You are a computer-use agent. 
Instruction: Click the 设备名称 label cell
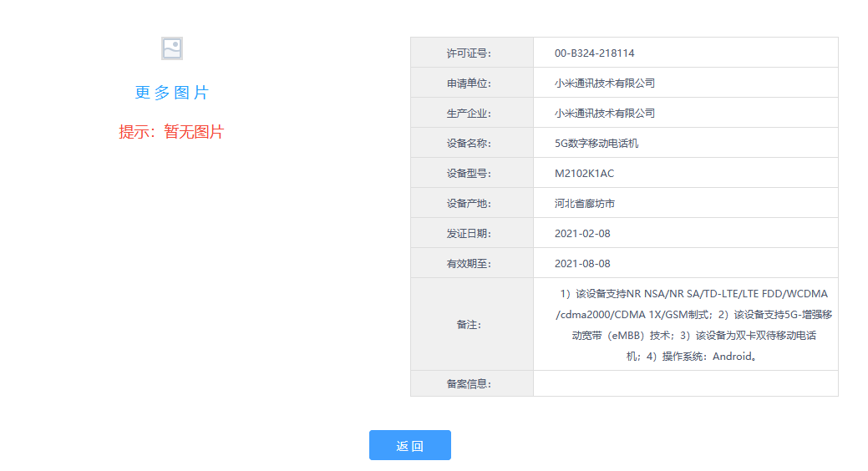472,143
